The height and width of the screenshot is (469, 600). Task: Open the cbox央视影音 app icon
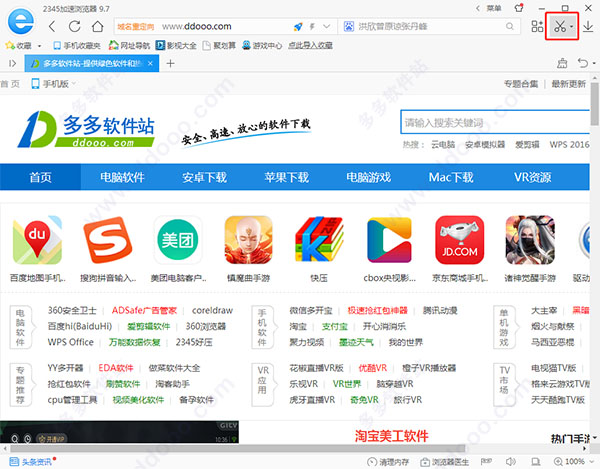pyautogui.click(x=390, y=240)
